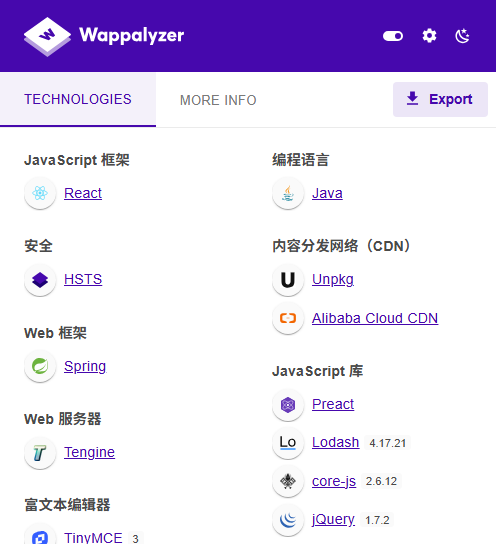Click the JavaScript 框架 category heading
This screenshot has height=544, width=496.
click(x=77, y=160)
